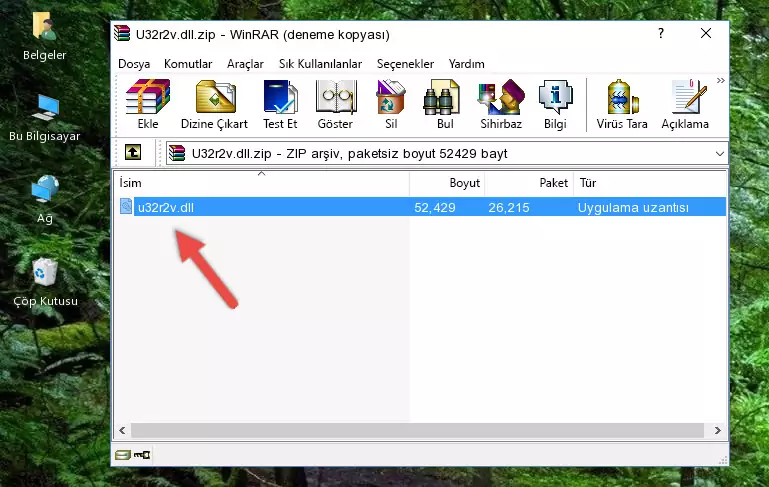Open the Bul find tool

tap(444, 104)
